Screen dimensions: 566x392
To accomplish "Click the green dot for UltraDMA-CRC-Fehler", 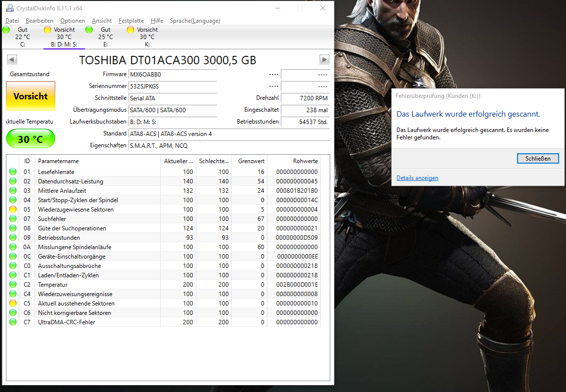I will [13, 322].
